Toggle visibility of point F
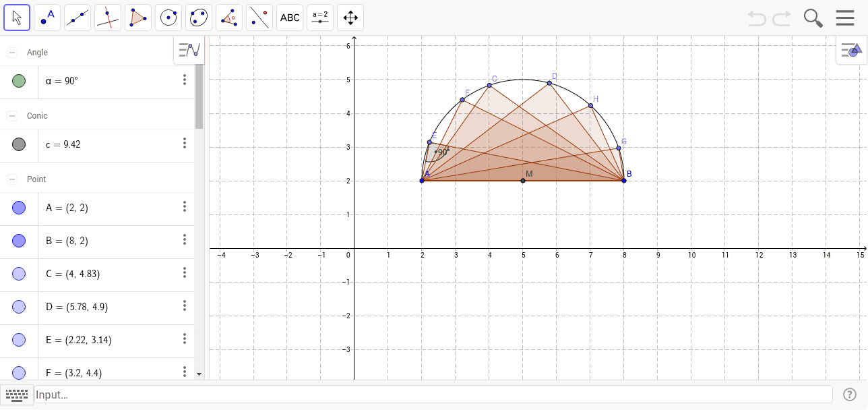This screenshot has height=410, width=868. click(x=19, y=372)
